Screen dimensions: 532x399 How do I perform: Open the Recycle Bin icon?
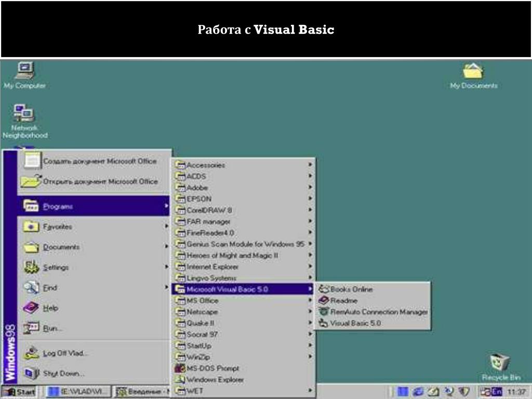(x=501, y=367)
